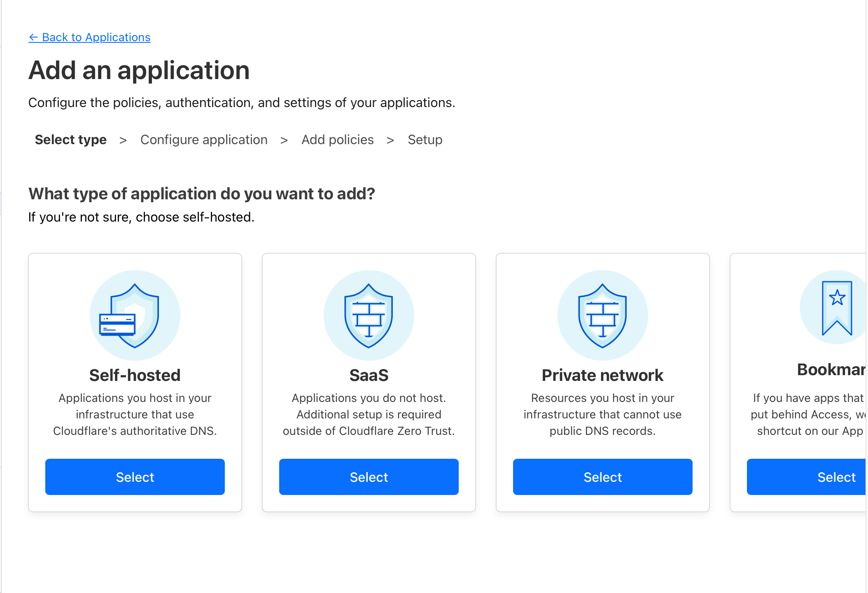Go Back to Applications
The width and height of the screenshot is (868, 593).
(x=89, y=37)
